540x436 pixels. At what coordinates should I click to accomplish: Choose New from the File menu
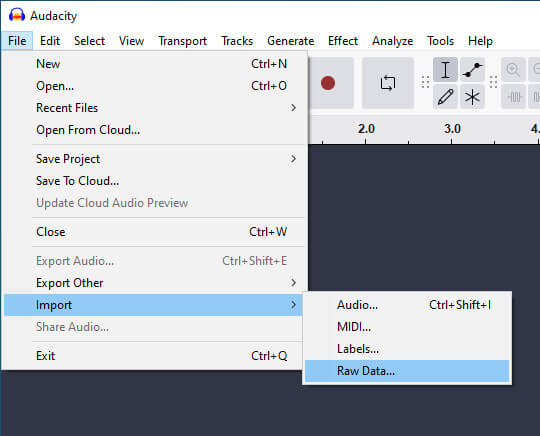154,64
